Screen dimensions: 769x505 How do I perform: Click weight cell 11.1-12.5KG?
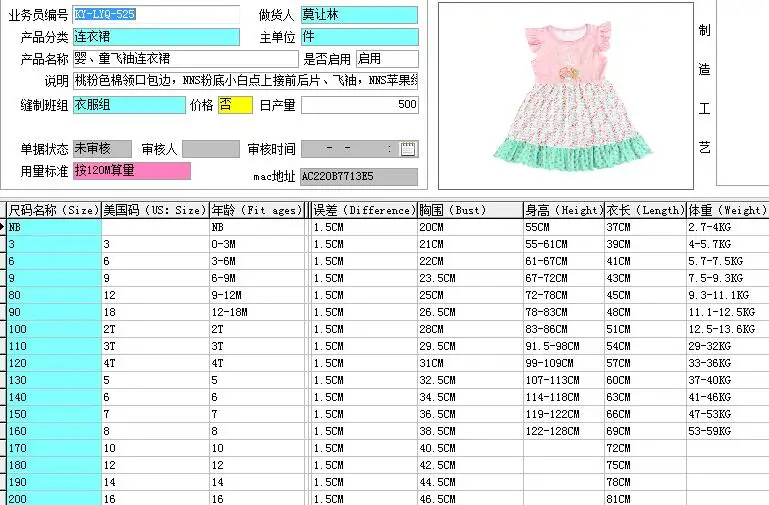point(728,312)
